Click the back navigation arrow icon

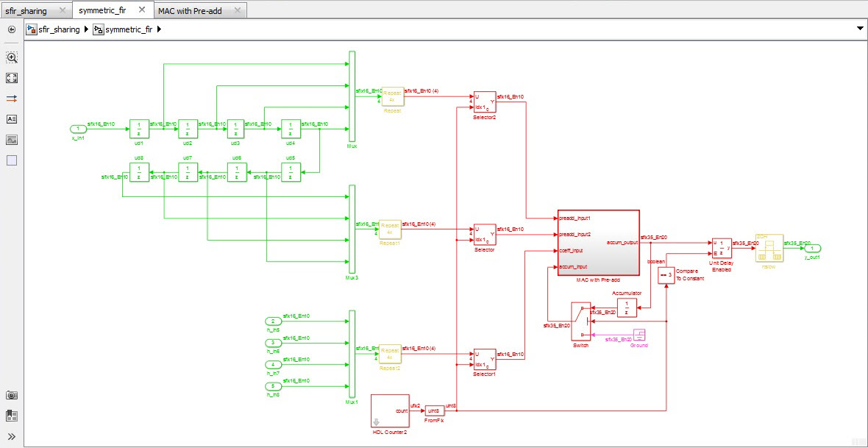coord(11,29)
